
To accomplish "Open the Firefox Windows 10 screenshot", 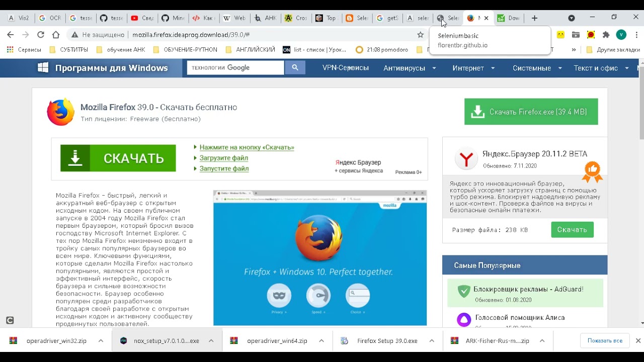I will [320, 258].
